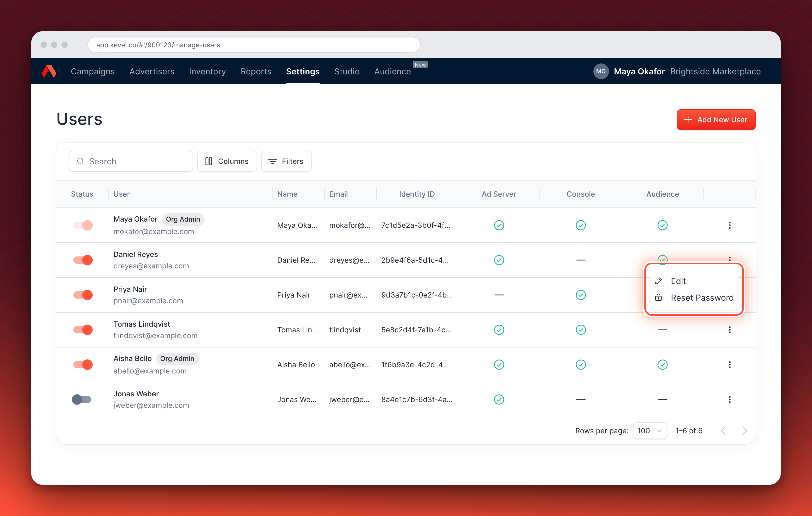Image resolution: width=812 pixels, height=516 pixels.
Task: Click the Org Admin badge beside Aisha Bello
Action: point(177,359)
